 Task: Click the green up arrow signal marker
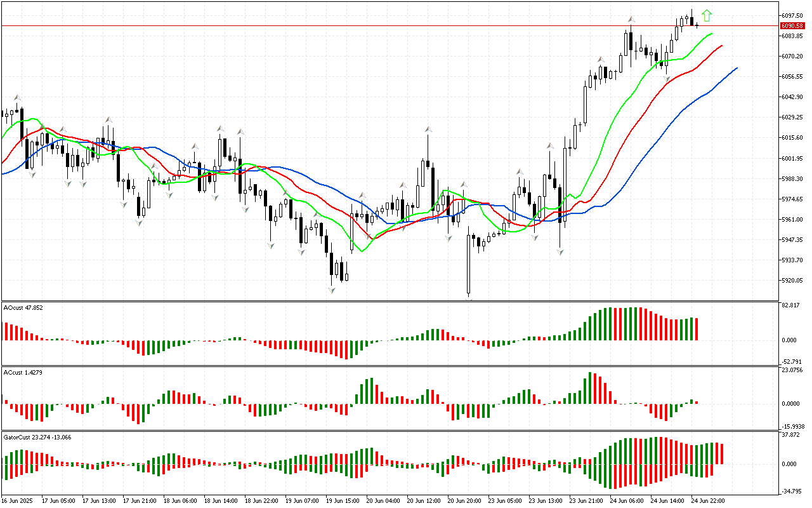pyautogui.click(x=707, y=16)
